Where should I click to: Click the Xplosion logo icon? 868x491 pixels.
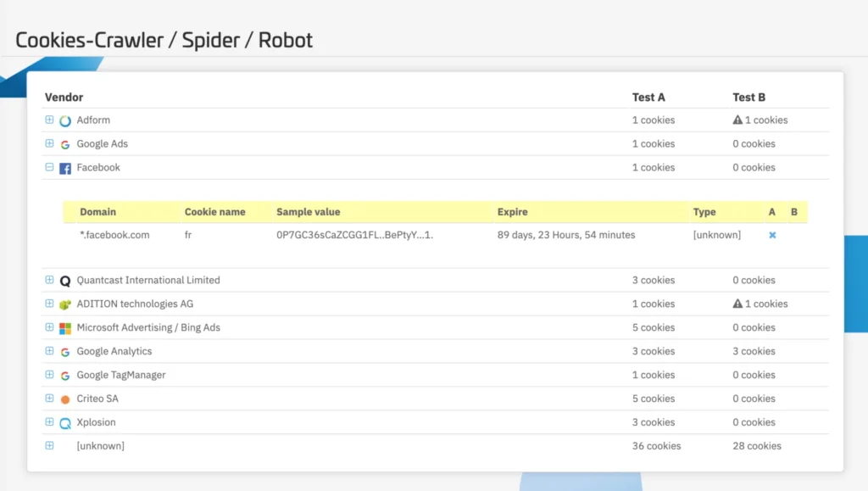click(x=65, y=423)
